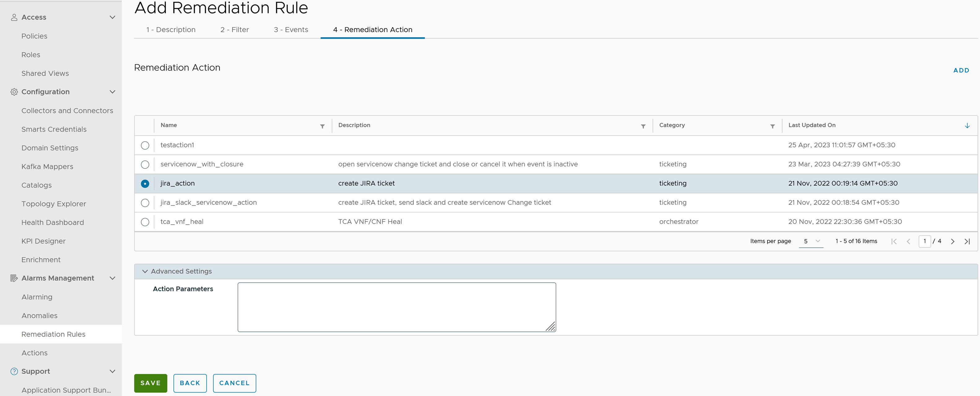Open Actions page in sidebar
Screen dimensions: 980x396
click(x=34, y=353)
